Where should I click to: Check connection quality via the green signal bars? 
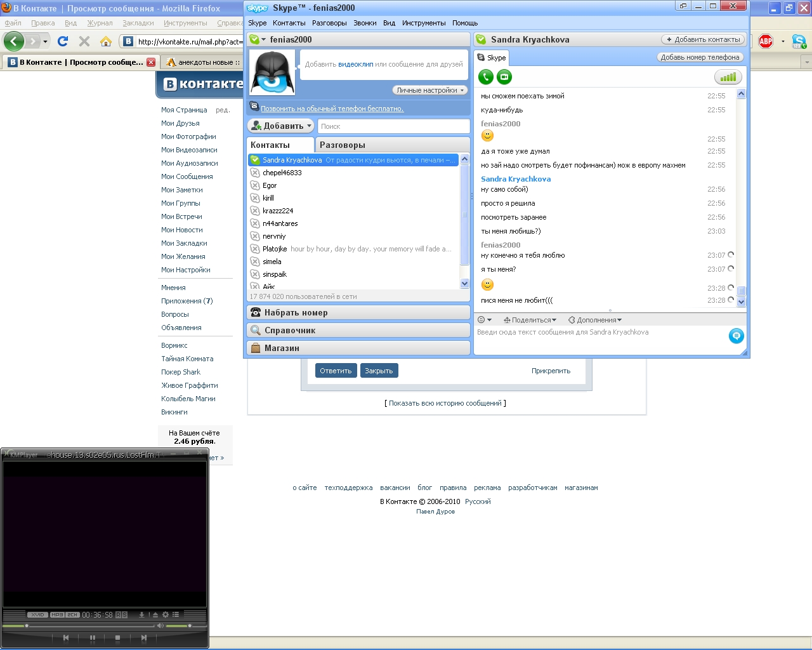[728, 77]
